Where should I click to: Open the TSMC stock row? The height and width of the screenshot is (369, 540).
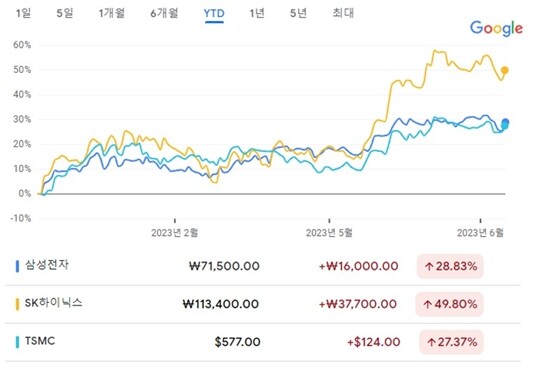[262, 342]
